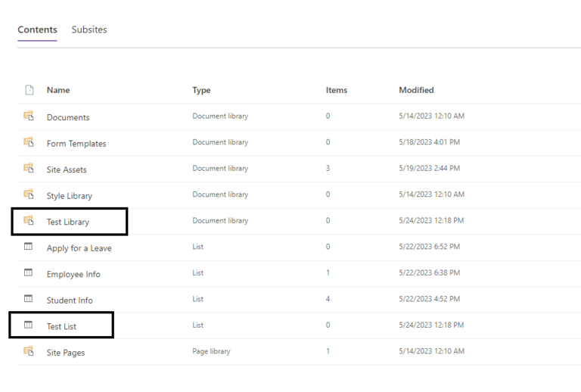Sort by the Type column header
581x392 pixels.
coord(201,90)
